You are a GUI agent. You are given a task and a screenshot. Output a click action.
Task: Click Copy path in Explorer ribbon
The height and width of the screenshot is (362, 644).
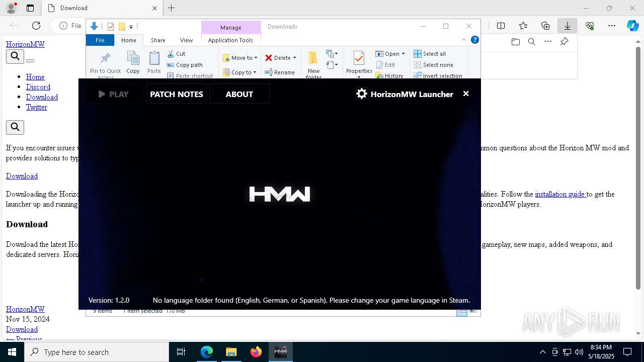(185, 65)
